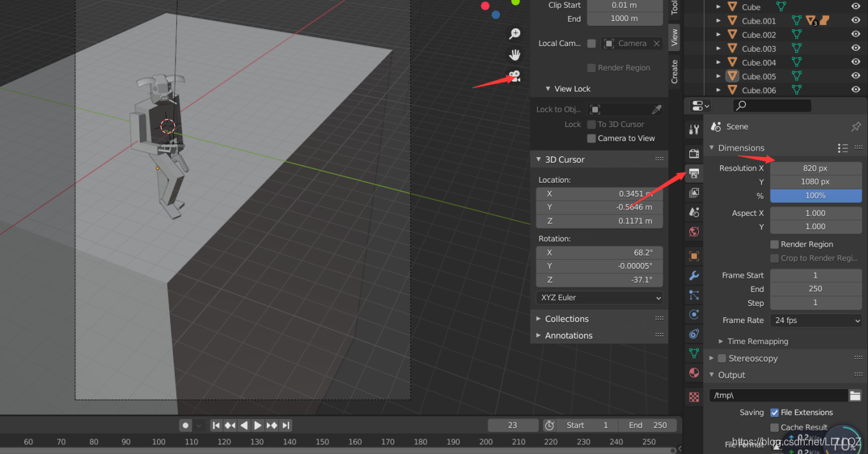This screenshot has width=868, height=454.
Task: Enable Camera to View checkbox
Action: (592, 138)
